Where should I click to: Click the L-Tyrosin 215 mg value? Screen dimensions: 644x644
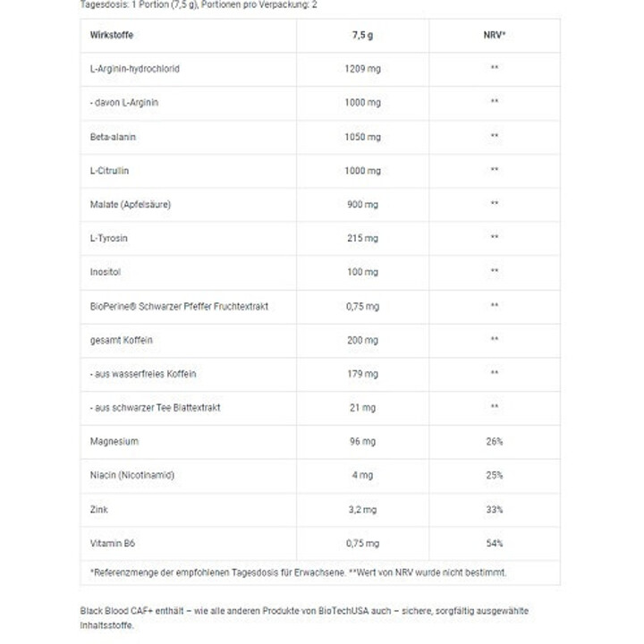(x=362, y=238)
